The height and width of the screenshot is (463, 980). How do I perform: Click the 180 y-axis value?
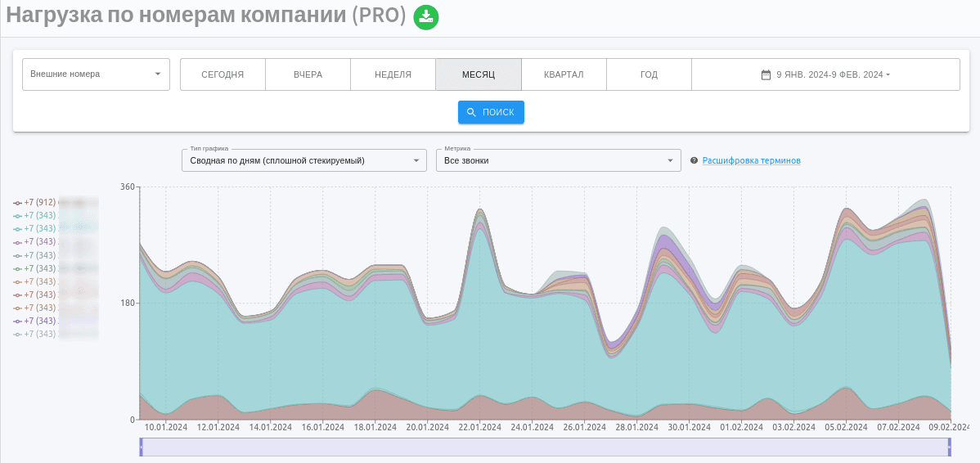pos(128,303)
